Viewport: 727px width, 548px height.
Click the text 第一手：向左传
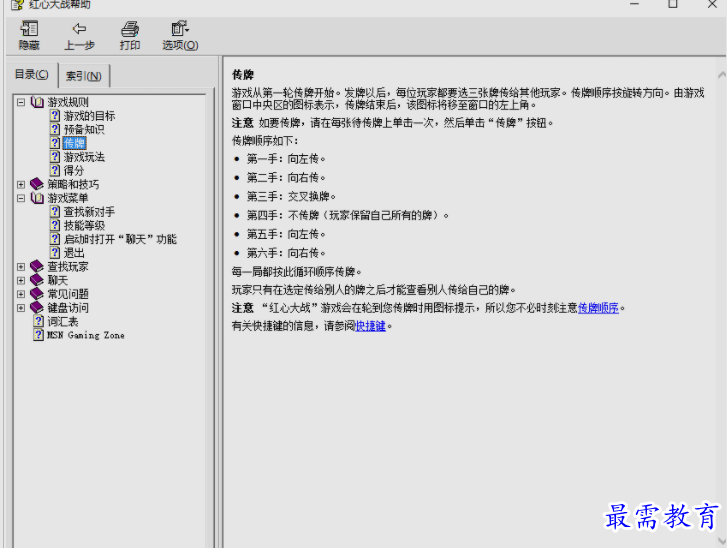(286, 159)
